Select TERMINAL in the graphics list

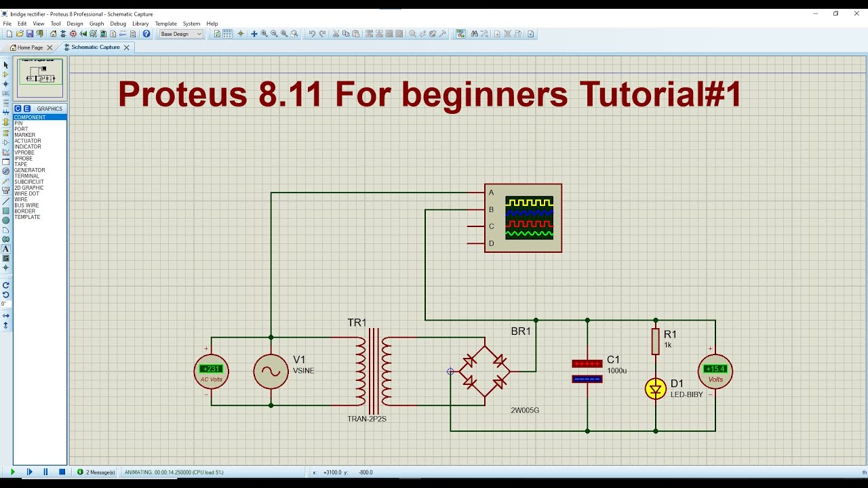[40, 176]
